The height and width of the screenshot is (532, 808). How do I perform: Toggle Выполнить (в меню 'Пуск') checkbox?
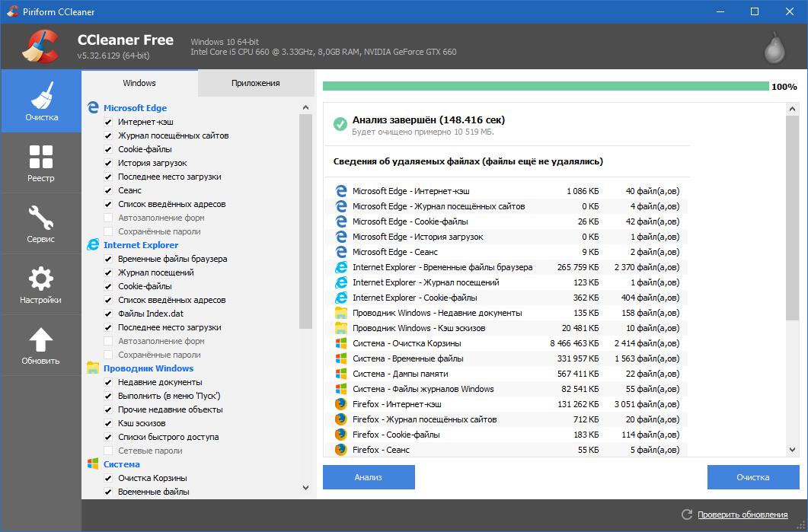point(108,396)
